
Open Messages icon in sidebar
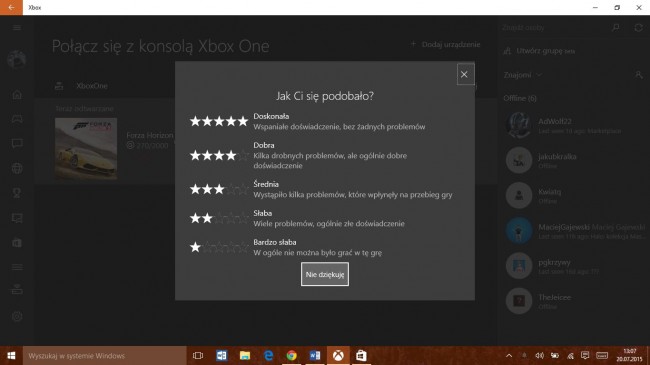tap(17, 144)
